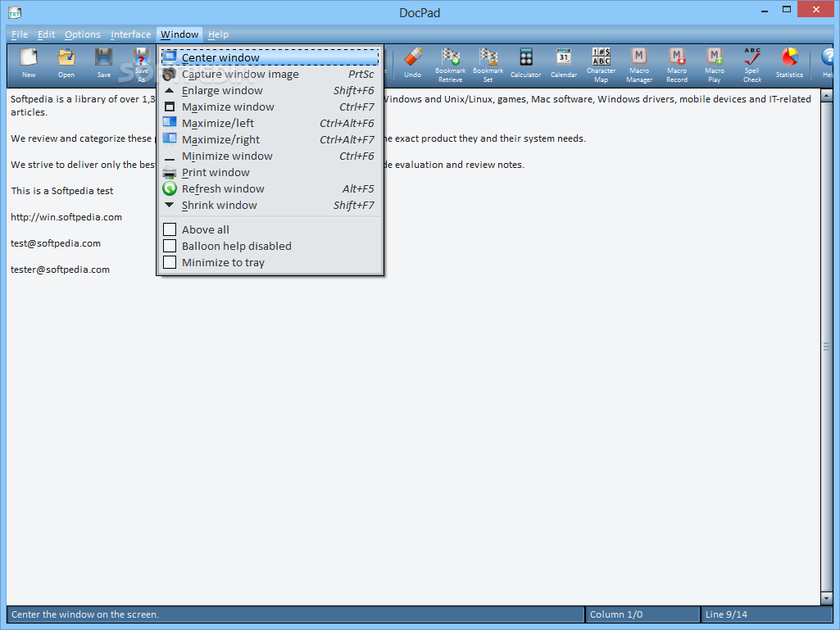Image resolution: width=840 pixels, height=630 pixels.
Task: Select Print window menu entry
Action: (270, 173)
